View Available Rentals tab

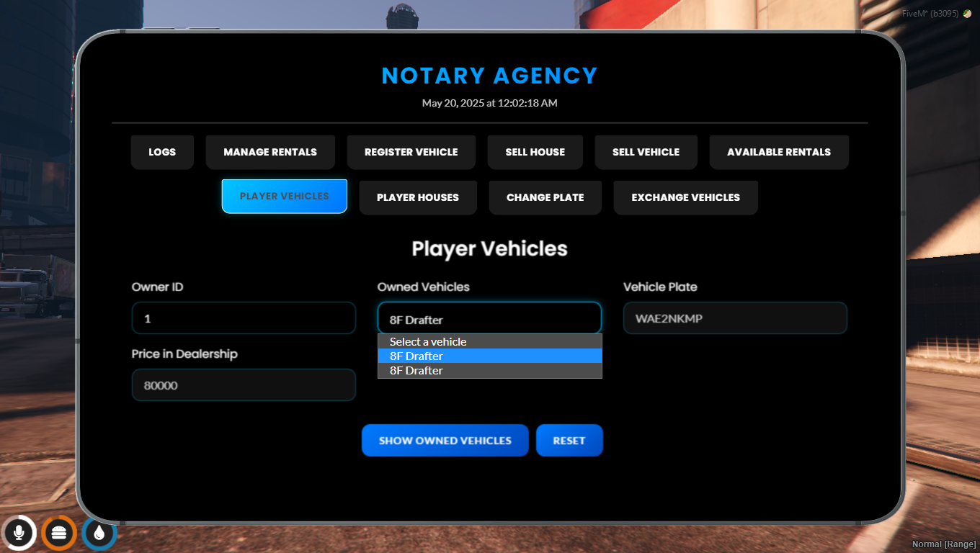click(x=779, y=152)
